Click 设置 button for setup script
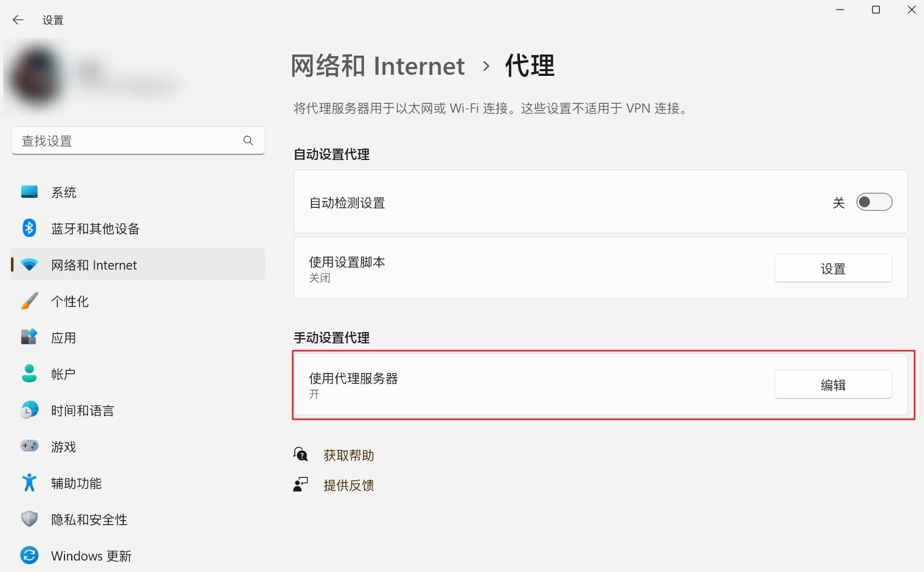Image resolution: width=924 pixels, height=572 pixels. pos(833,269)
